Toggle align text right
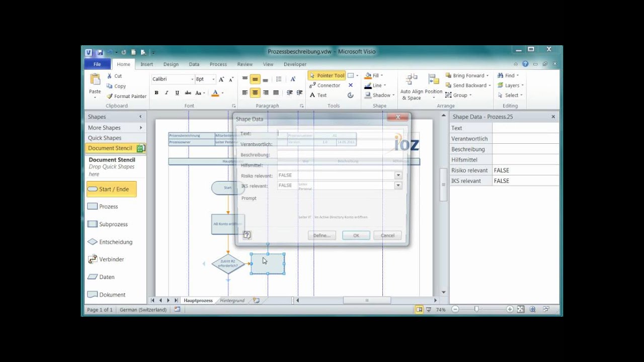This screenshot has width=644, height=362. [x=266, y=93]
